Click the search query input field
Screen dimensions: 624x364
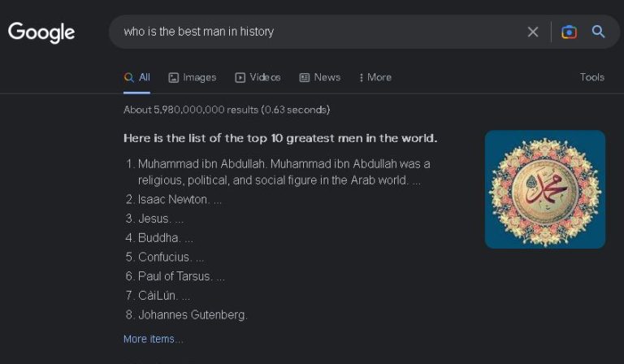(x=318, y=32)
